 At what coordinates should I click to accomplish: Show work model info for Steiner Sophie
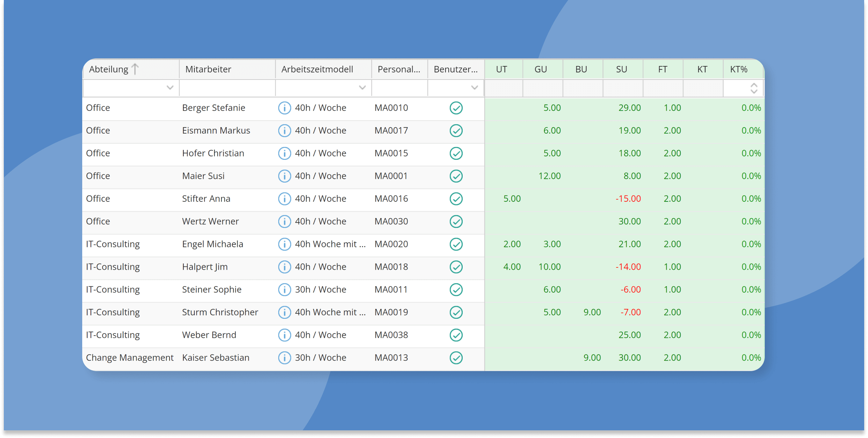[284, 290]
